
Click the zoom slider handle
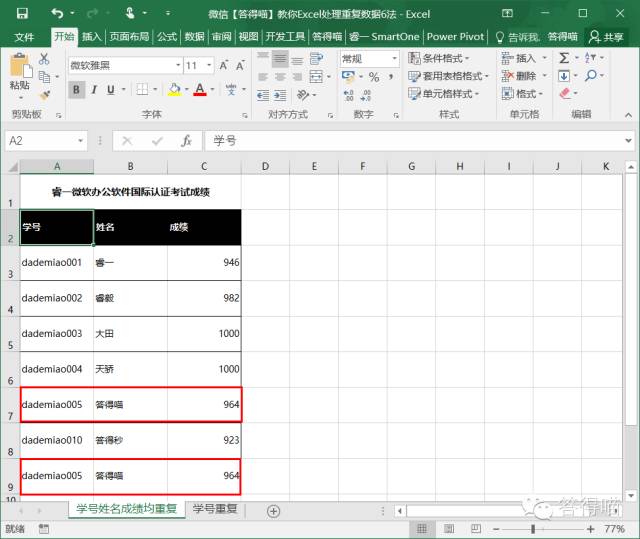[533, 529]
